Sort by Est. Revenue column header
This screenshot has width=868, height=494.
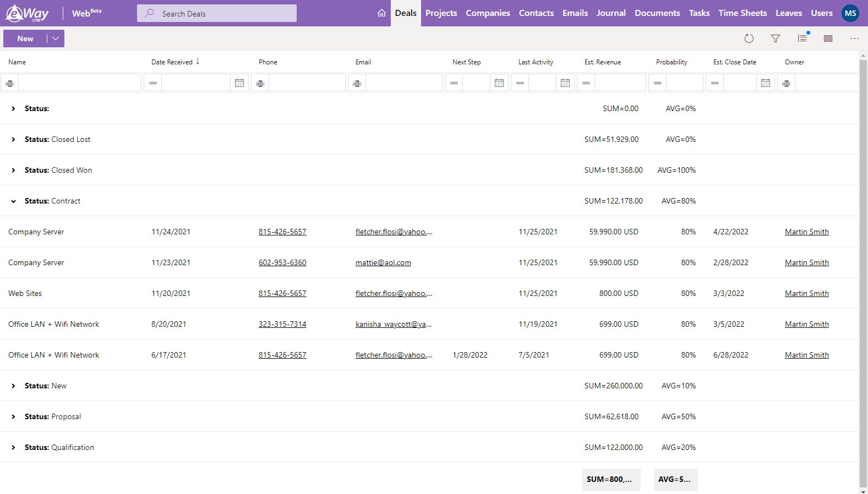click(603, 62)
